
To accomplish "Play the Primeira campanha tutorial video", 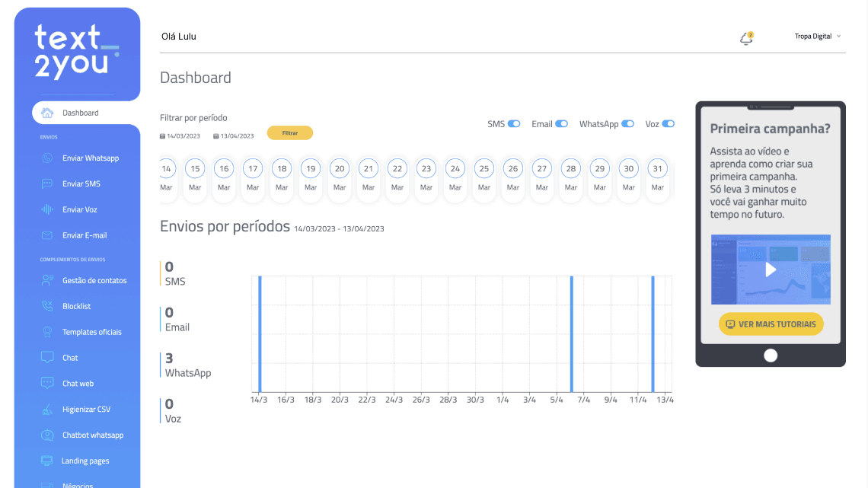I will click(x=771, y=270).
